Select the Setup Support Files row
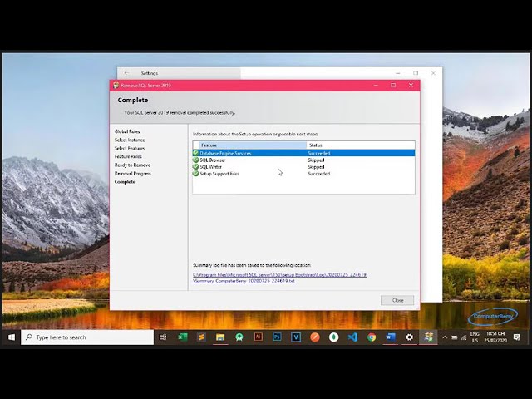Screen dimensions: 532x399 point(303,174)
